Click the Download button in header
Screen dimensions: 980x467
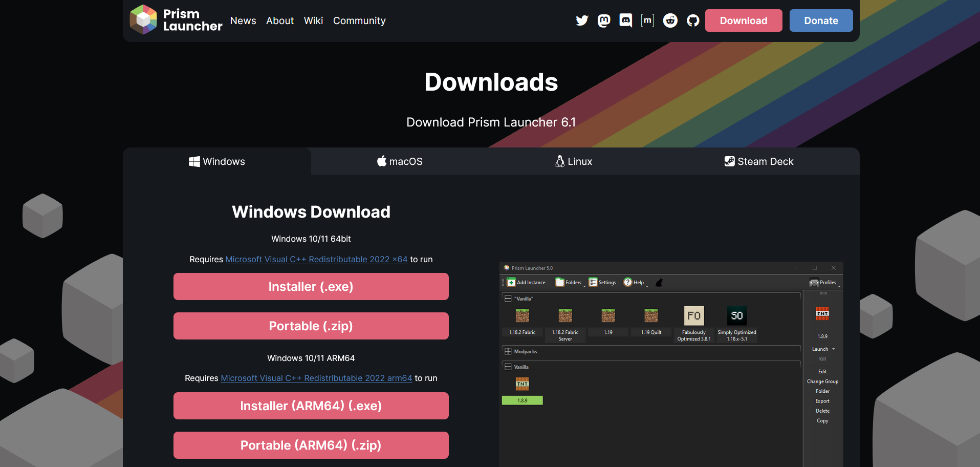744,20
